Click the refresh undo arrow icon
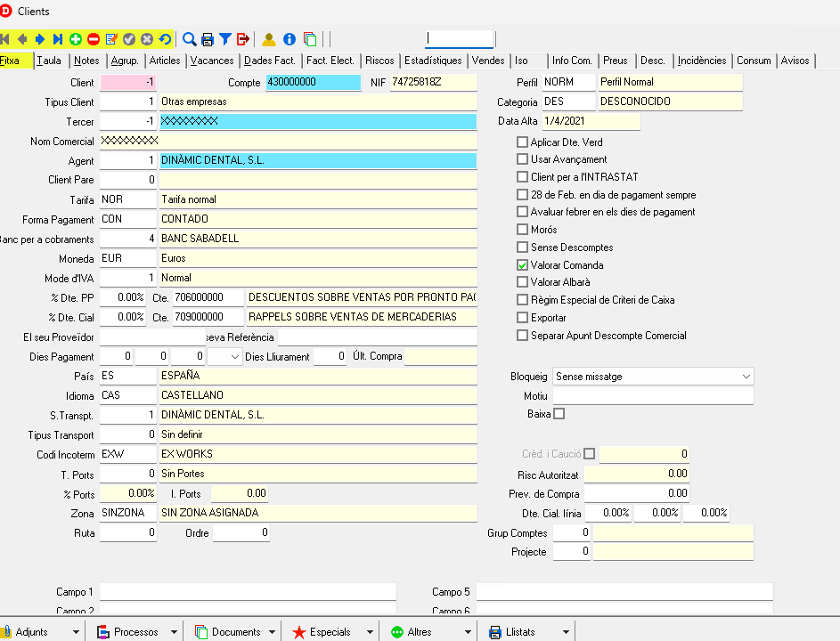 [x=165, y=39]
